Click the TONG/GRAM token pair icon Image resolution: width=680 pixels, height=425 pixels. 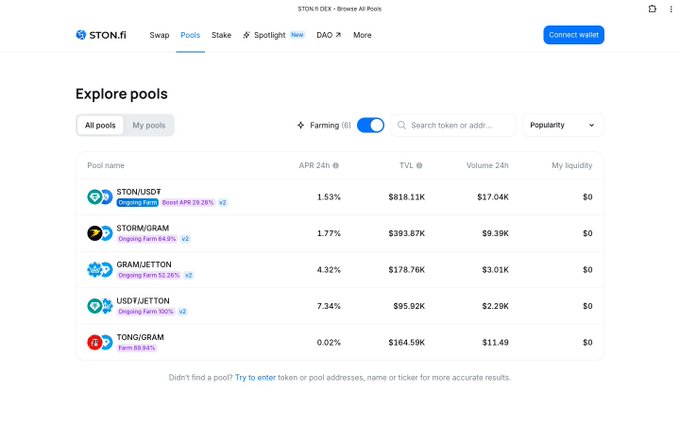coord(100,343)
